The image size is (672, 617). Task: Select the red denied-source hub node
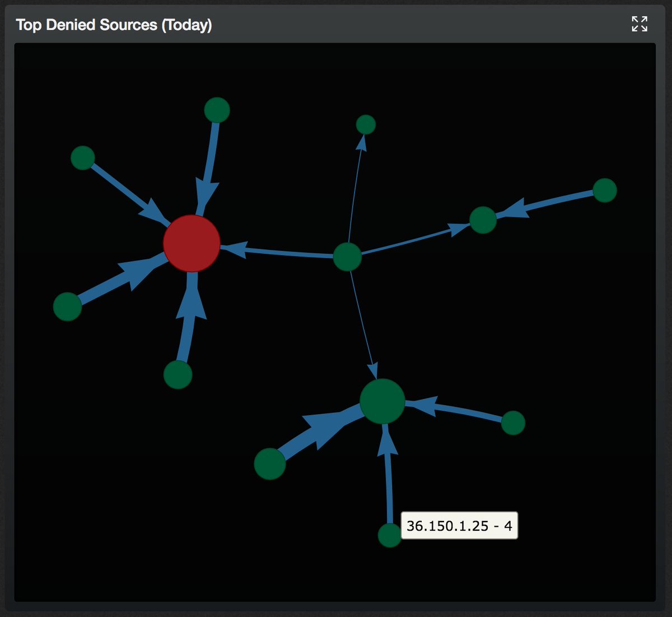193,243
